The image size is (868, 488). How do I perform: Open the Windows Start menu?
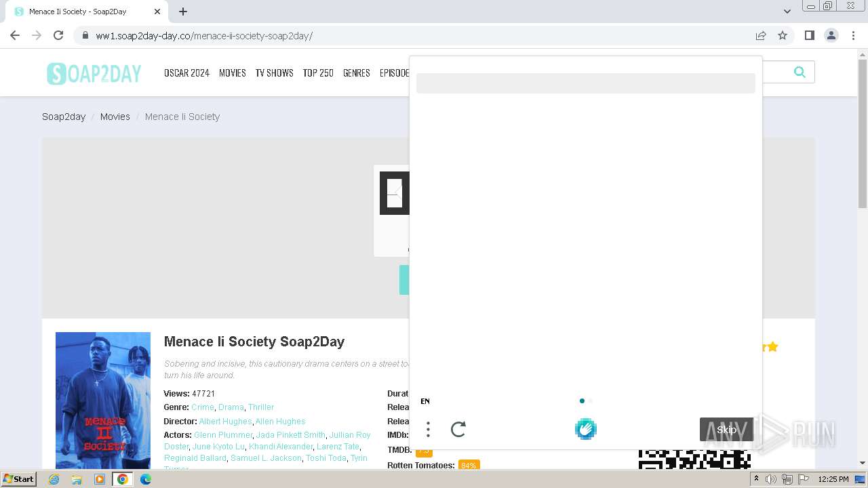19,479
